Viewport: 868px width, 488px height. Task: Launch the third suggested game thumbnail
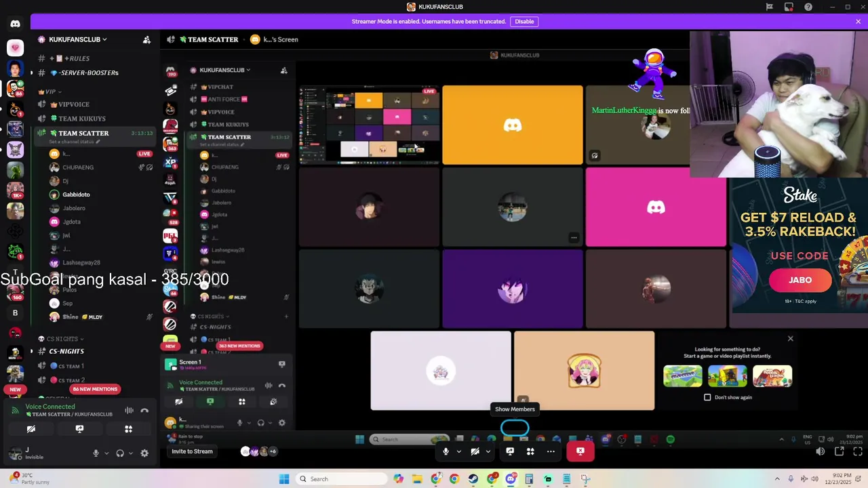click(772, 376)
